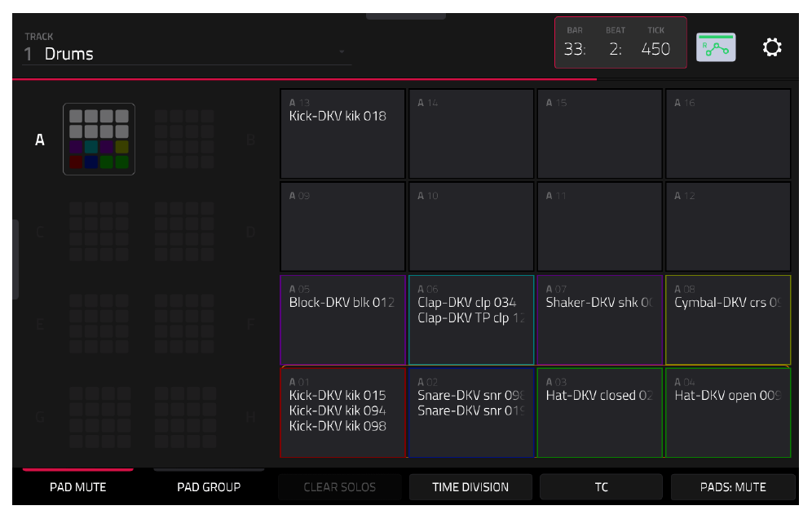Open the Drums track dropdown
812x519 pixels.
pos(187,53)
